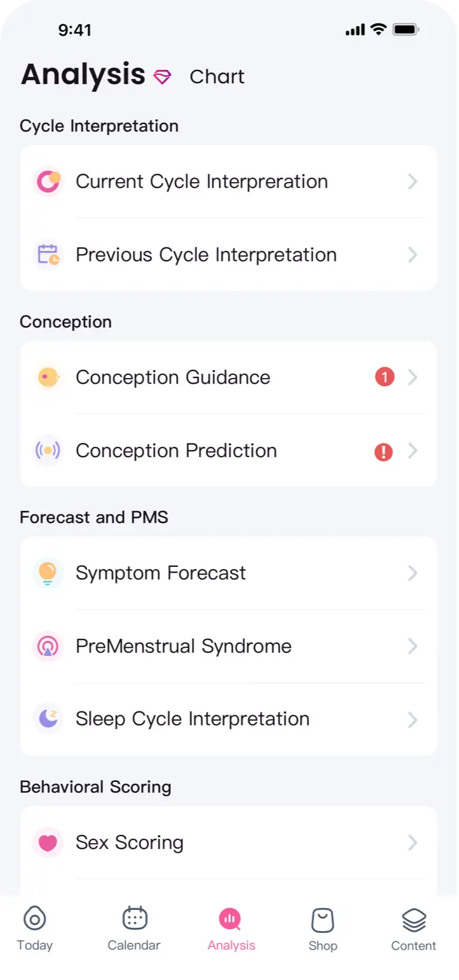
Task: Select the Sleep Cycle moon icon
Action: [x=48, y=719]
